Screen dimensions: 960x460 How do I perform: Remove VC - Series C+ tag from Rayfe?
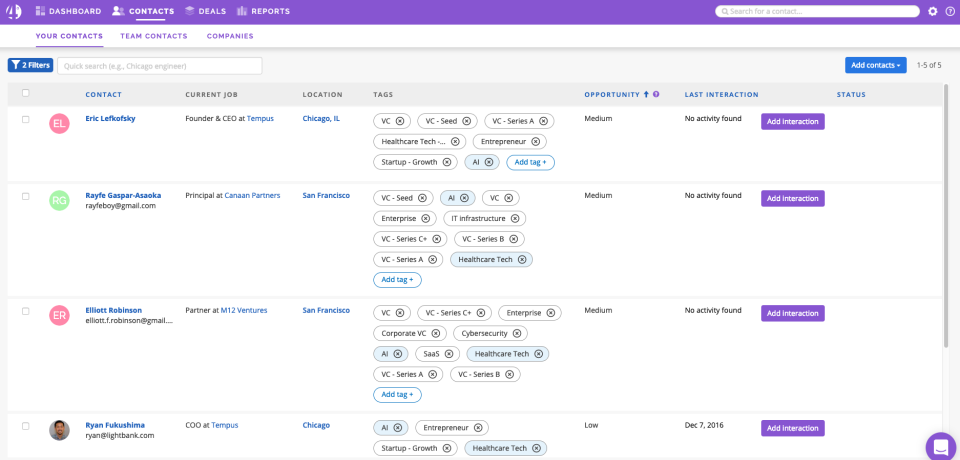coord(436,239)
